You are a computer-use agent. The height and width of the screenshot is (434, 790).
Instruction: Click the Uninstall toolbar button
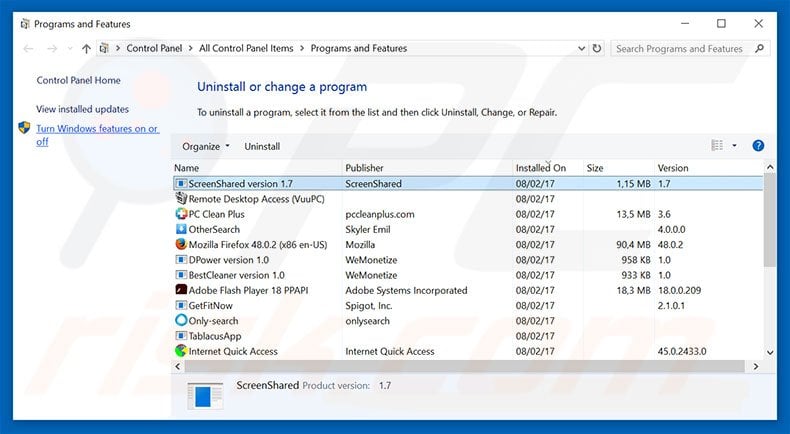coord(262,146)
